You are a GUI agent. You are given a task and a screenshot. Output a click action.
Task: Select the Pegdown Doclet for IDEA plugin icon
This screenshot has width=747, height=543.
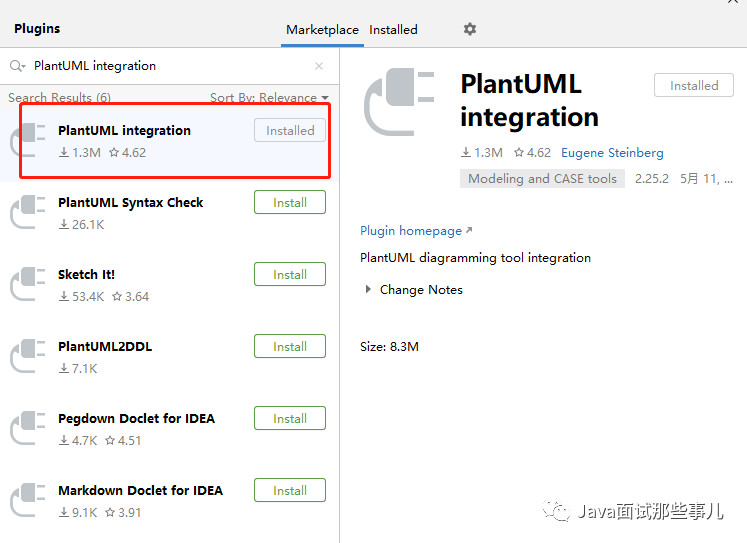28,428
